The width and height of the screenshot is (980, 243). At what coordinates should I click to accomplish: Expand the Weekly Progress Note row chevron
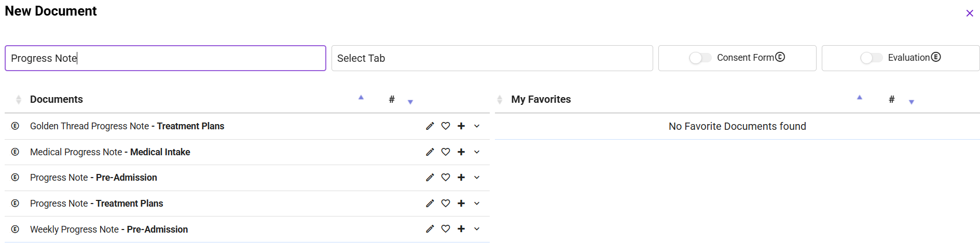pos(477,229)
